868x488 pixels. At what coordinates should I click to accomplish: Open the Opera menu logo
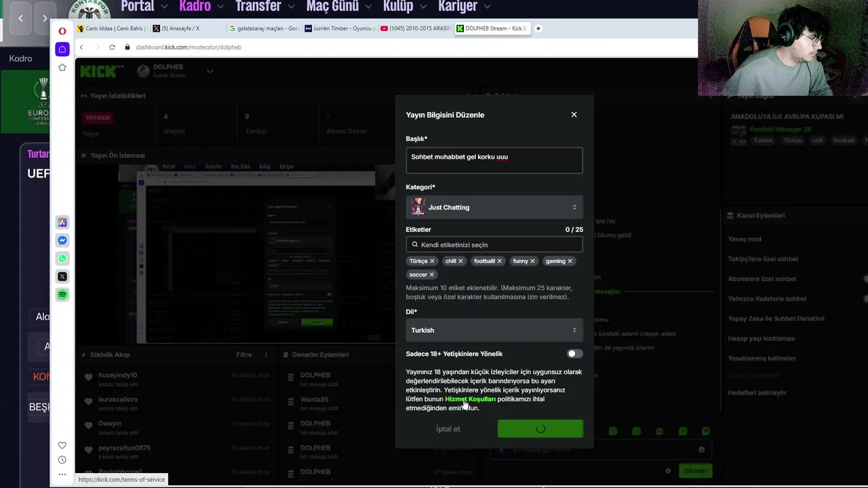tap(62, 31)
